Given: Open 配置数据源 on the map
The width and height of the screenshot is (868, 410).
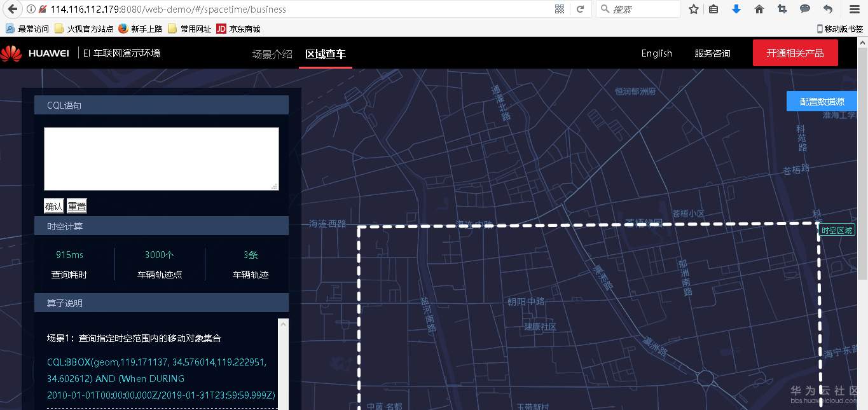Looking at the screenshot, I should point(821,100).
